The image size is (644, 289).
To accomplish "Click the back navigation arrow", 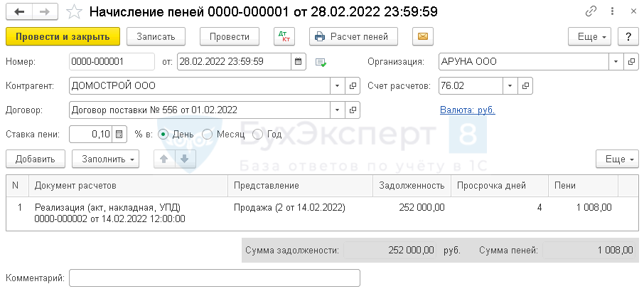I will [x=19, y=12].
